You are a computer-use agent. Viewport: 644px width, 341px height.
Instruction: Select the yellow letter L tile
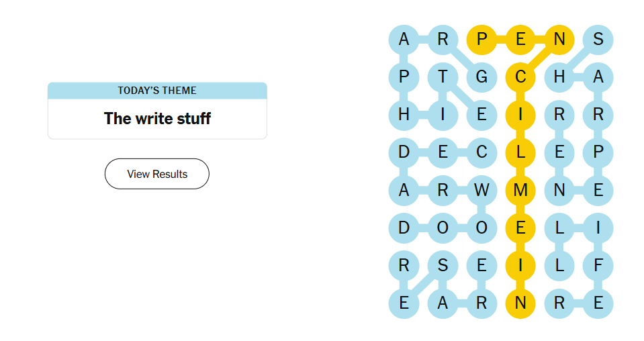tap(520, 152)
